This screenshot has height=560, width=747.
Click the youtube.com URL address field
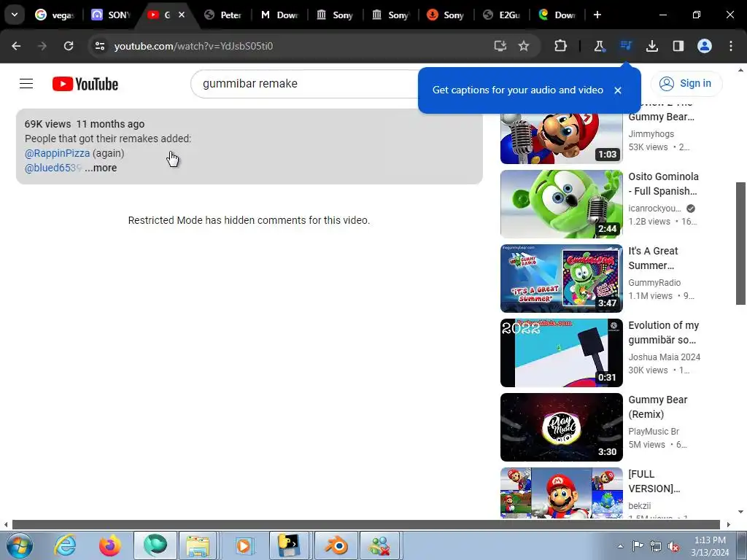click(193, 46)
